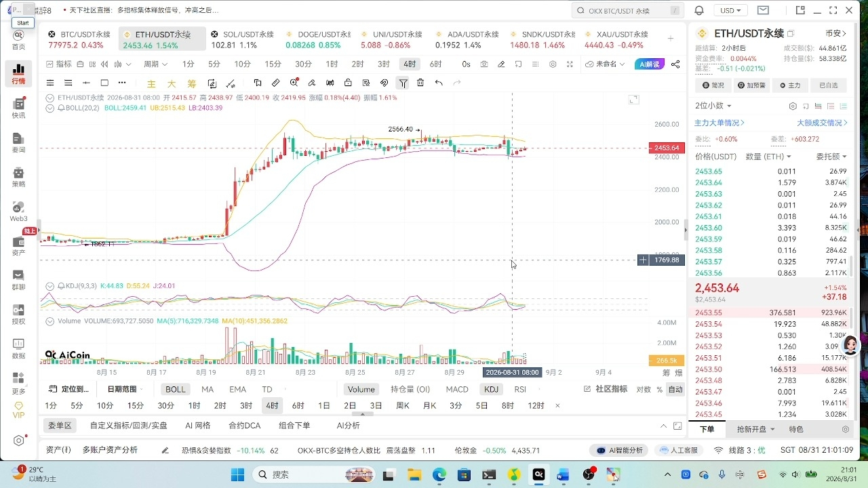Toggle the 对数 log scale option
Viewport: 868px width, 488px height.
pyautogui.click(x=643, y=389)
